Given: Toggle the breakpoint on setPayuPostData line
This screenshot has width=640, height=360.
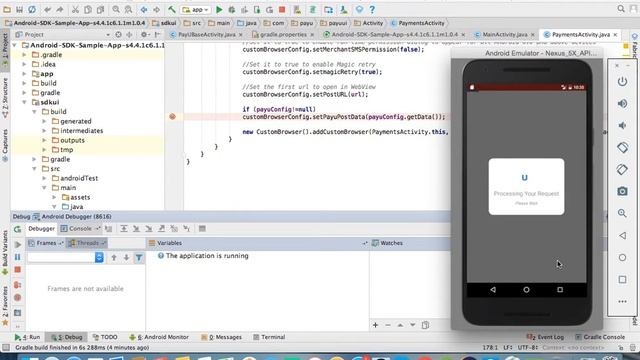Looking at the screenshot, I should pyautogui.click(x=173, y=117).
